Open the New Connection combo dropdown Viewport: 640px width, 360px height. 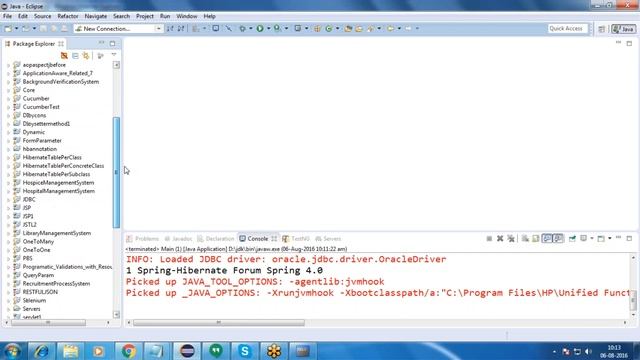click(158, 29)
